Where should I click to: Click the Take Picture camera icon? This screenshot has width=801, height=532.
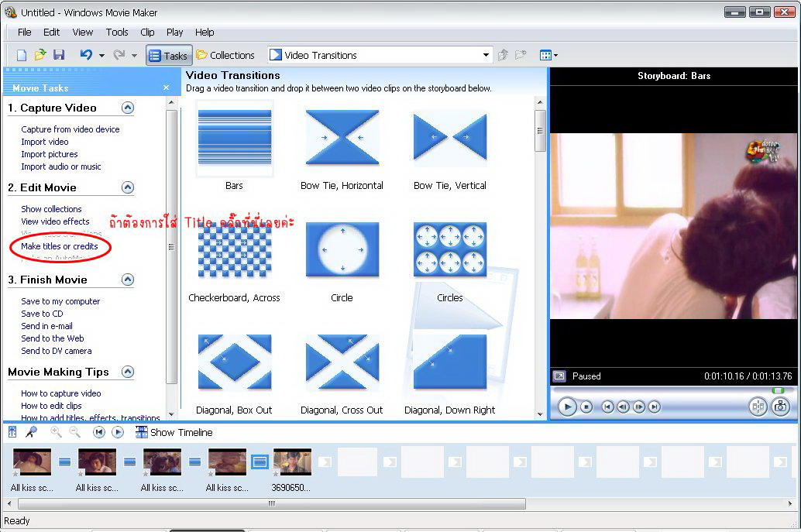tap(781, 407)
